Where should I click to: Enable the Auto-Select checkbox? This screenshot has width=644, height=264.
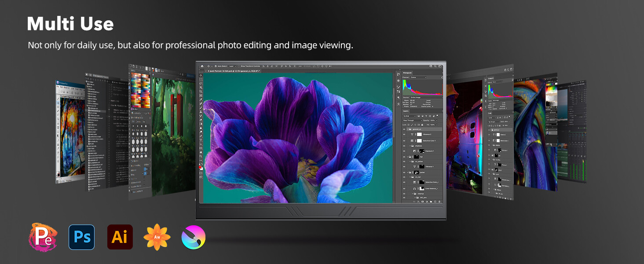point(216,66)
